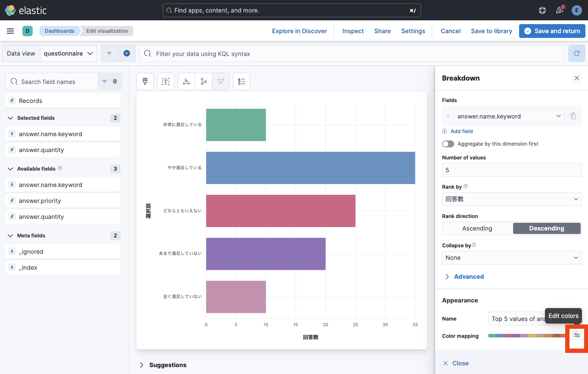
Task: Add a filter with the plus icon
Action: click(127, 53)
